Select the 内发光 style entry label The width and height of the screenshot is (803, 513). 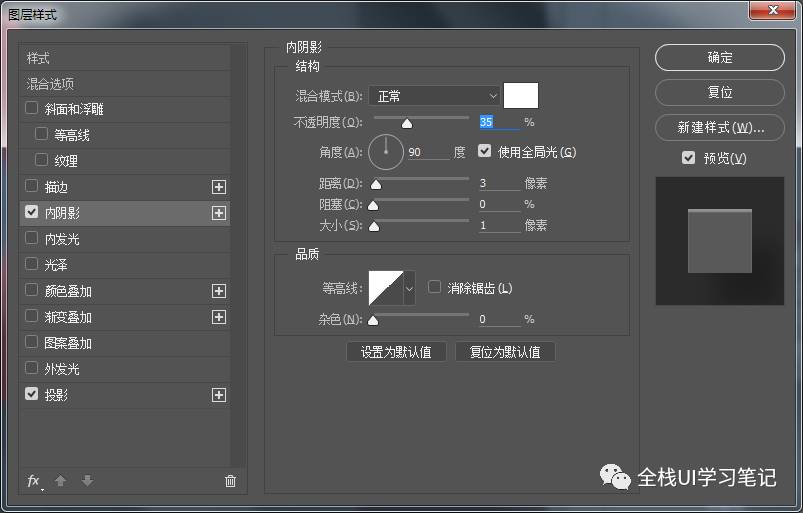tap(62, 239)
